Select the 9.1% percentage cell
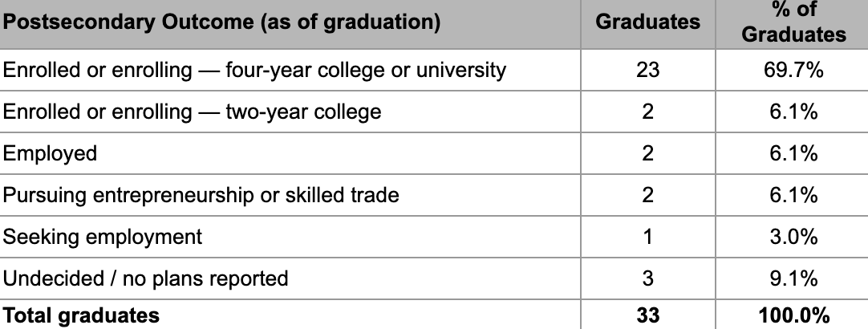868x329 pixels. (792, 278)
